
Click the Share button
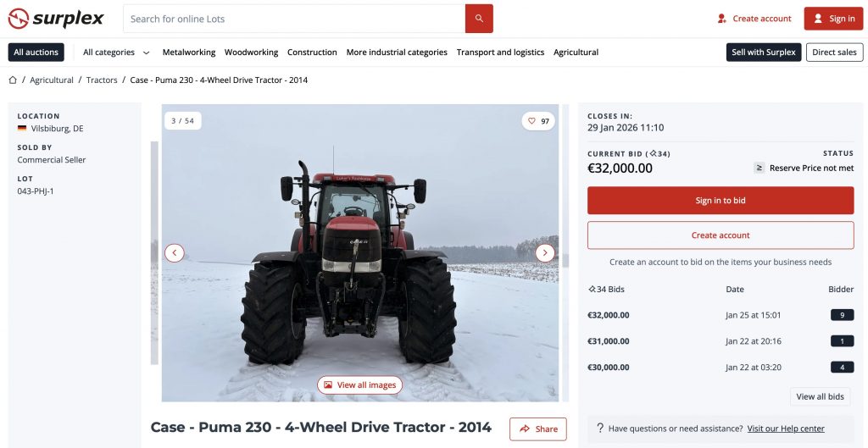click(x=538, y=429)
